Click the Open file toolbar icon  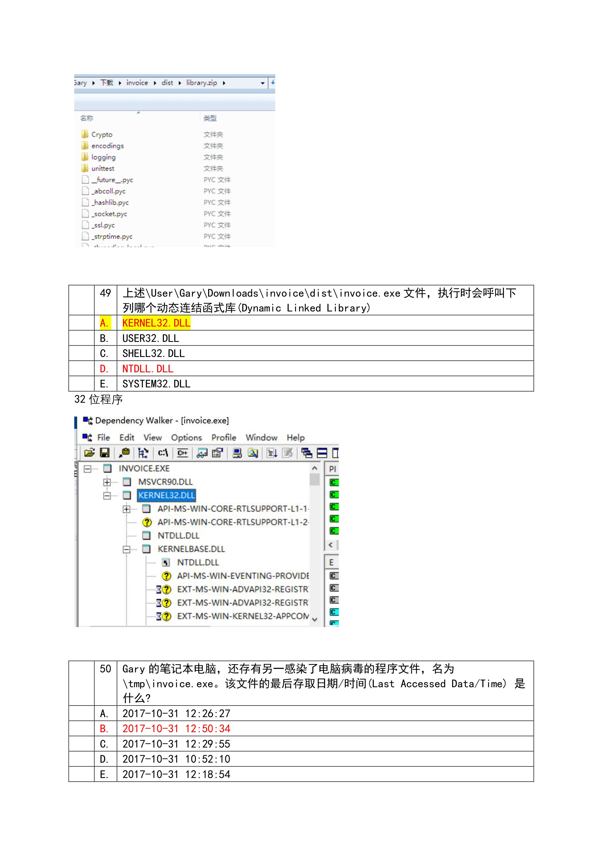[89, 452]
